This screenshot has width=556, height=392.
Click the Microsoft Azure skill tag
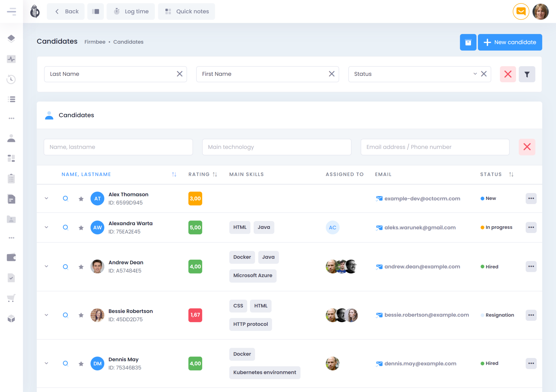pos(253,276)
